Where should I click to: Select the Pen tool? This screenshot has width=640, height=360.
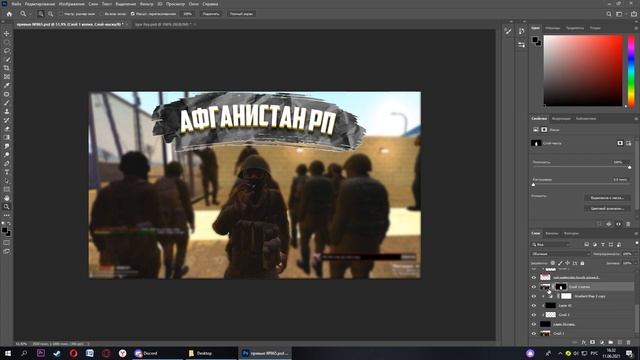tap(7, 163)
